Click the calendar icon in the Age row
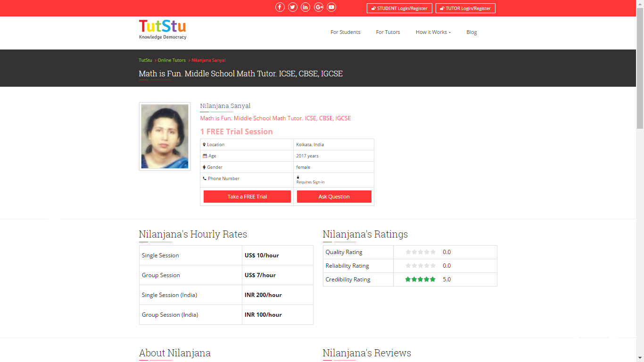This screenshot has width=644, height=362. click(204, 156)
